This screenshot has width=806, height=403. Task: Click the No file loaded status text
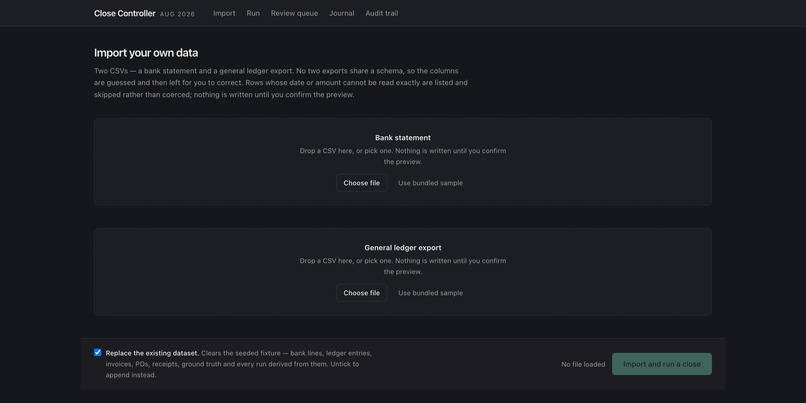583,364
